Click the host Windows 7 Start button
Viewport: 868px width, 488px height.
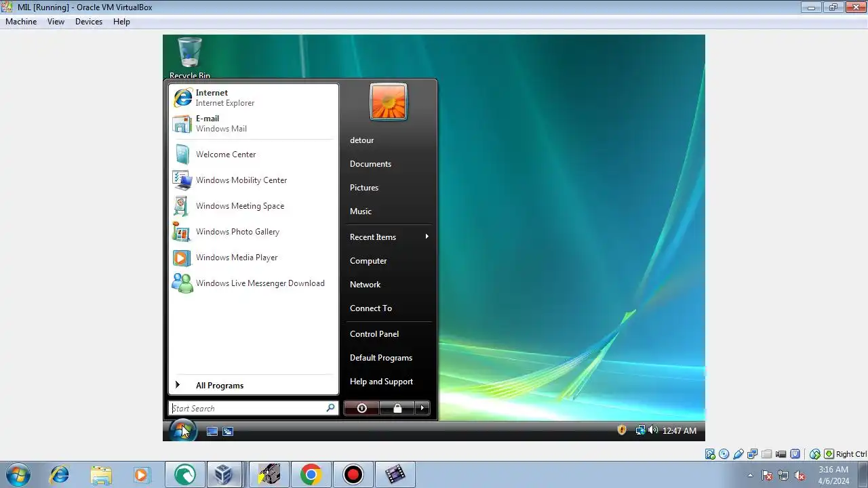[18, 474]
